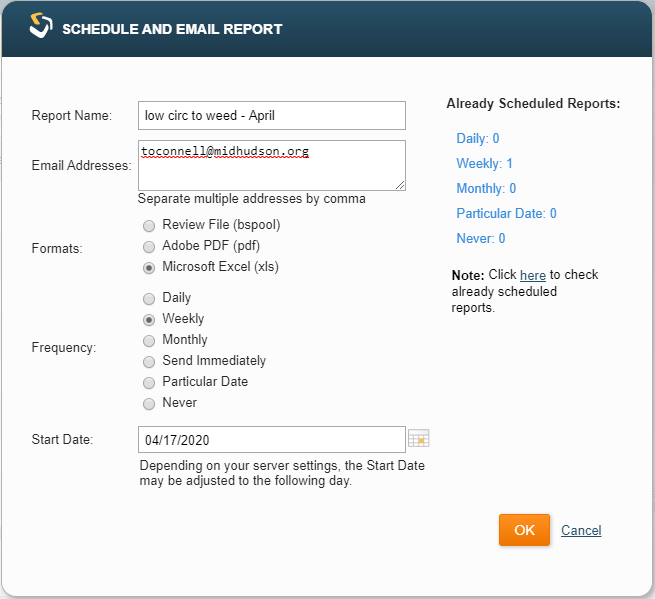
Task: Click the logo in the dialog header
Action: pos(41,25)
